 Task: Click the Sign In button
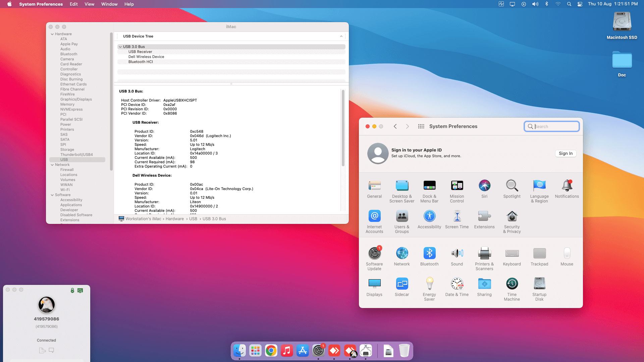[566, 154]
